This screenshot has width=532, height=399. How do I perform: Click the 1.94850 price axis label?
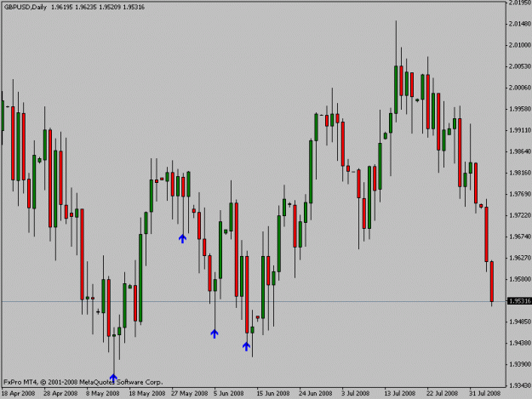[520, 322]
